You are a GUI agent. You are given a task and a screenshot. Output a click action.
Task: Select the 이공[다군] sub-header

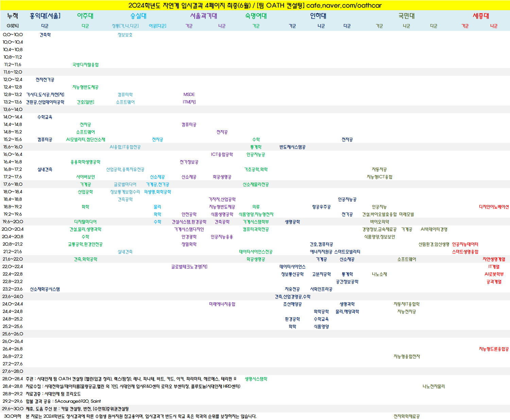coord(157,26)
